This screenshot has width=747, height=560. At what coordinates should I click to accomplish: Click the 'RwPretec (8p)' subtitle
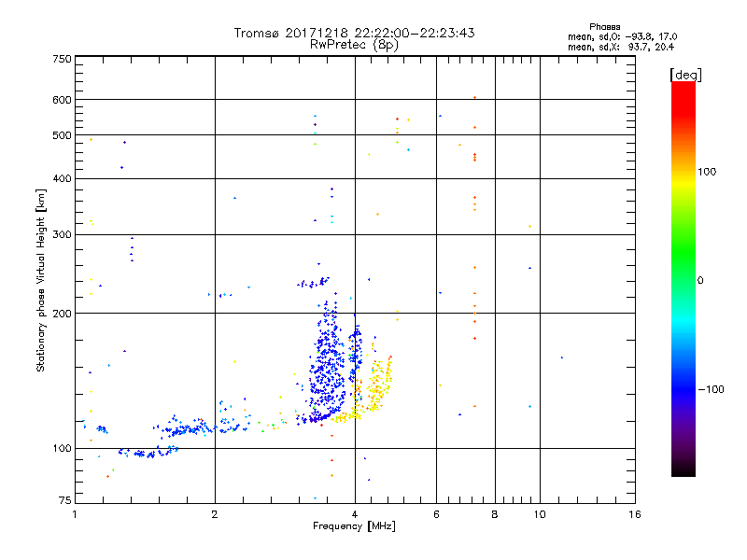pos(354,45)
